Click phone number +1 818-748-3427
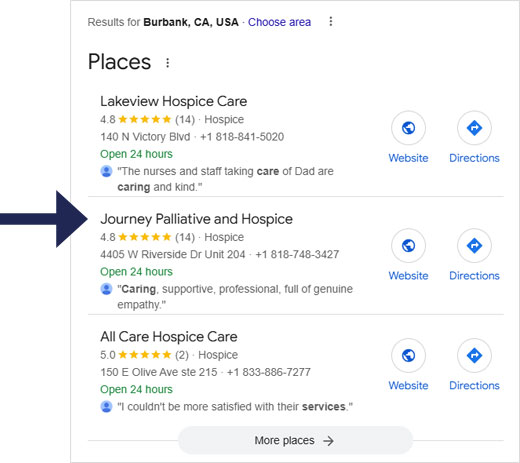Screen dimensions: 520x463 297,255
